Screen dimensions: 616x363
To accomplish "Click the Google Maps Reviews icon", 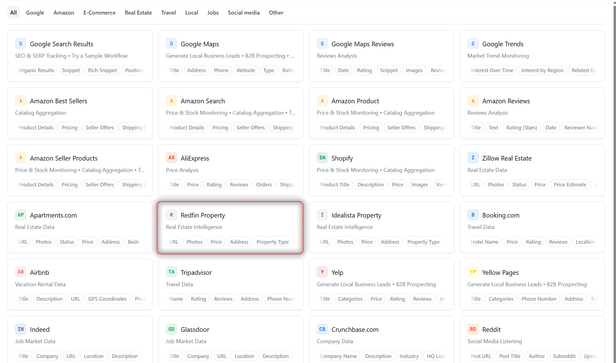I will [322, 44].
